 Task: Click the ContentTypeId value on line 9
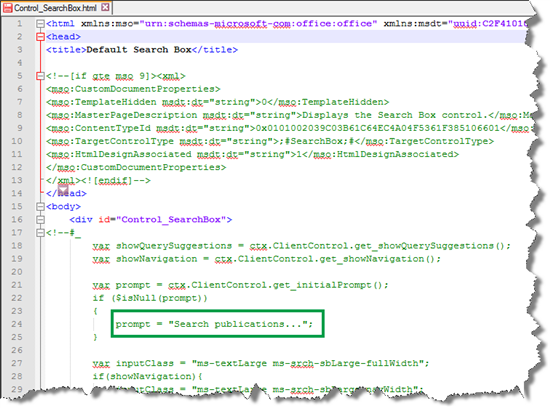tap(378, 128)
